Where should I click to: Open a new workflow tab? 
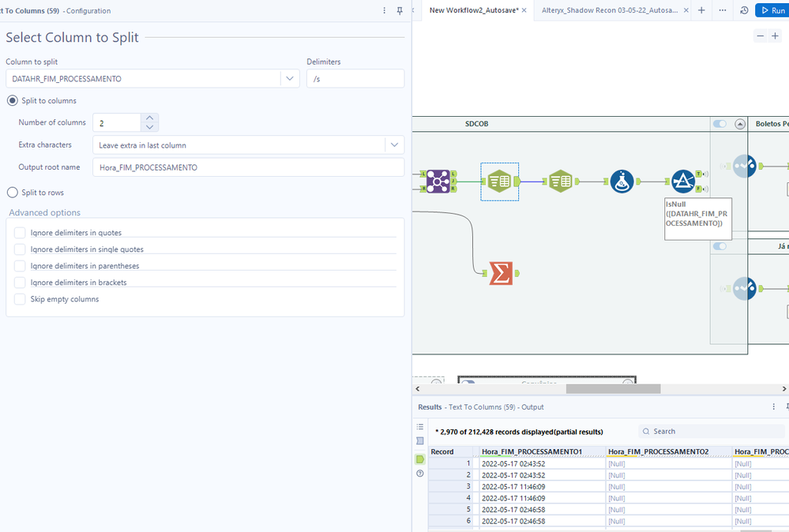[701, 10]
